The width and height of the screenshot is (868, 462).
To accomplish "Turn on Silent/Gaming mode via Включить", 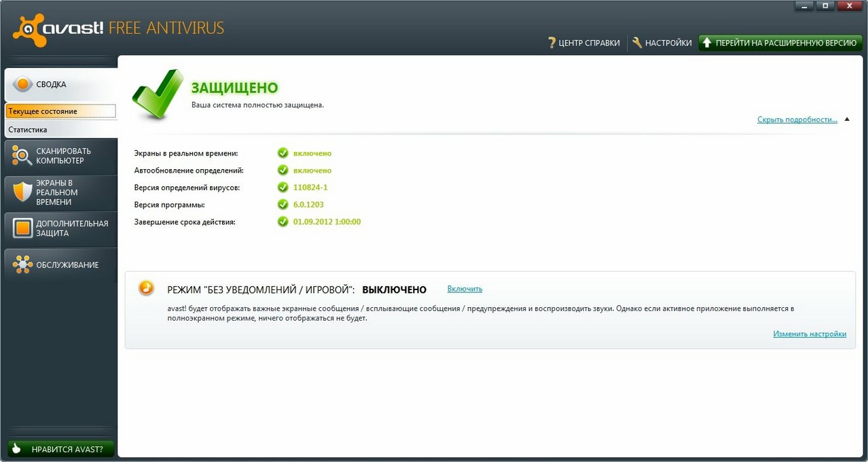I will (x=465, y=289).
